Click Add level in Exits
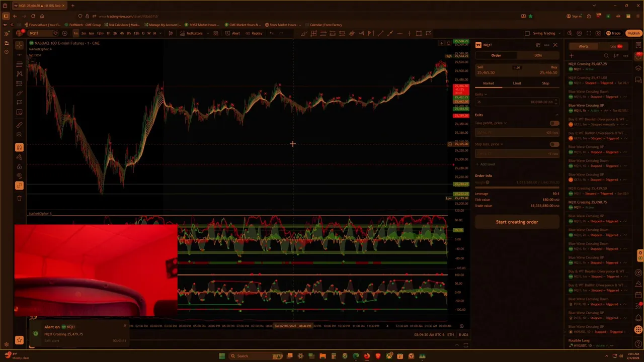644x362 pixels. [485, 164]
